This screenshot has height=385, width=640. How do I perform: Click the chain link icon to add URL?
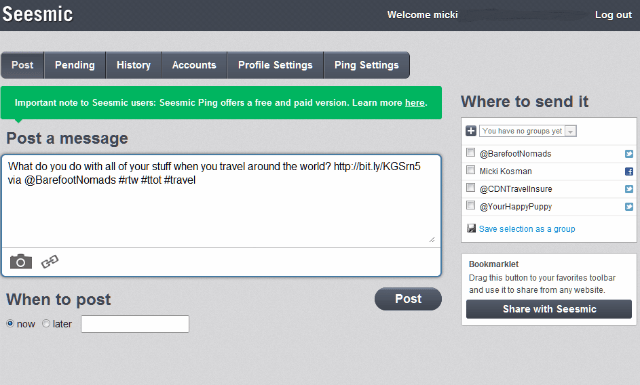[50, 262]
